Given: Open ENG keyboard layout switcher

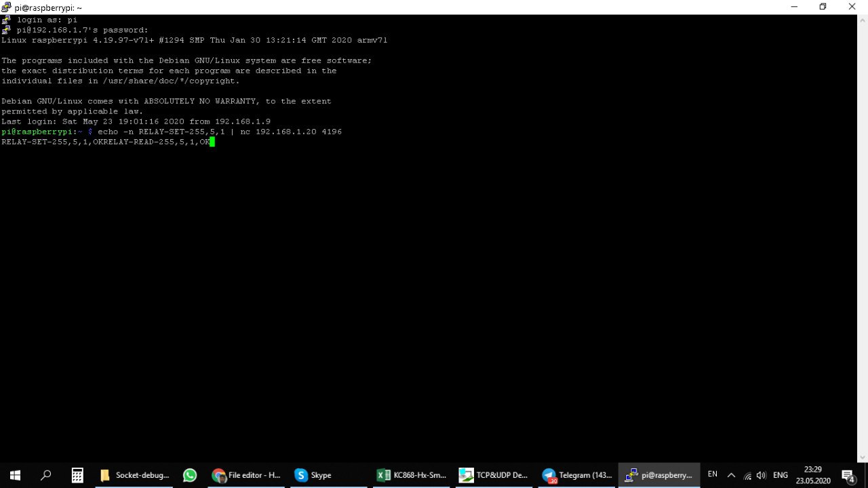Looking at the screenshot, I should click(x=781, y=475).
